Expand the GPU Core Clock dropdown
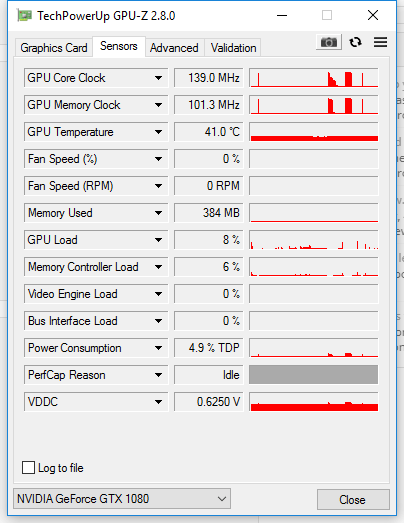Viewport: 404px width, 523px height. [x=158, y=78]
